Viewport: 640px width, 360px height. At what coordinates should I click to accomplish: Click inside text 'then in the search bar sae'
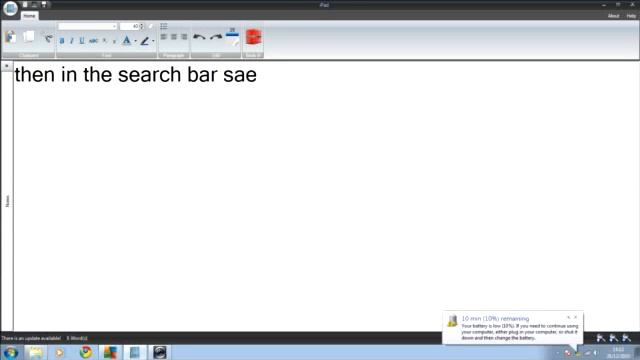pos(136,75)
